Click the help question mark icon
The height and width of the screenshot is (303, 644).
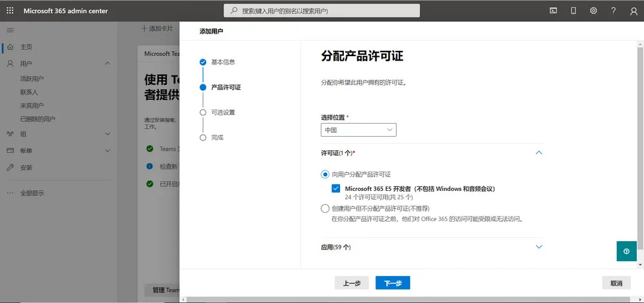click(x=613, y=10)
